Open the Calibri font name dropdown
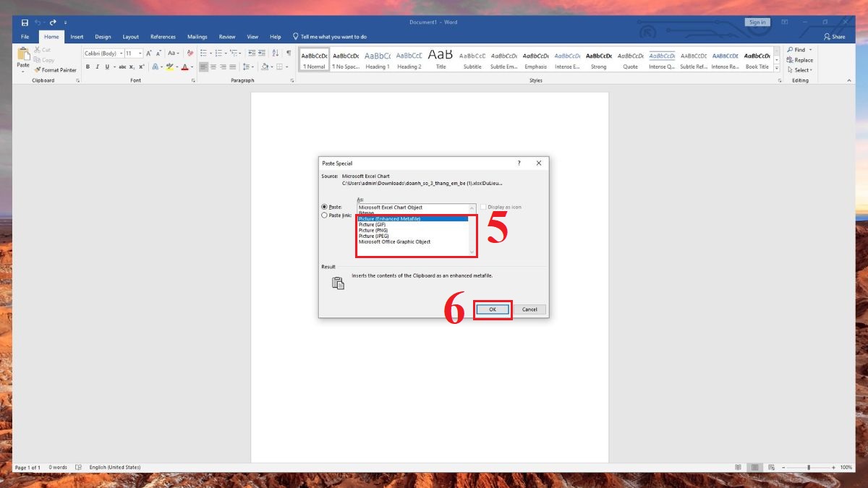The width and height of the screenshot is (868, 488). [119, 53]
